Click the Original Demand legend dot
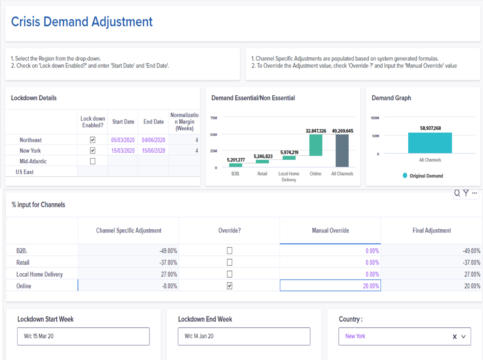483x360 pixels. 405,176
